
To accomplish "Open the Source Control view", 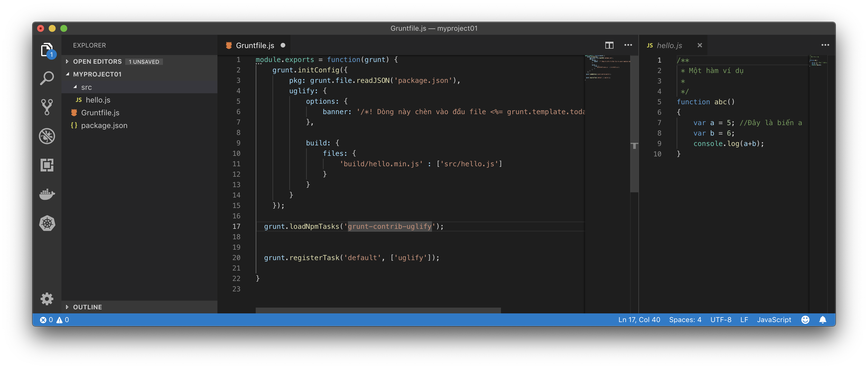I will click(x=47, y=107).
